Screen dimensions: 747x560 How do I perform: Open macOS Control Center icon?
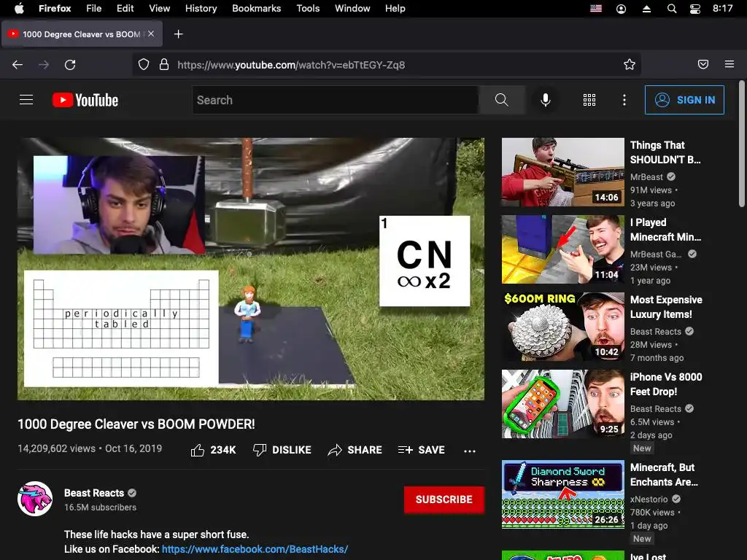tap(695, 9)
